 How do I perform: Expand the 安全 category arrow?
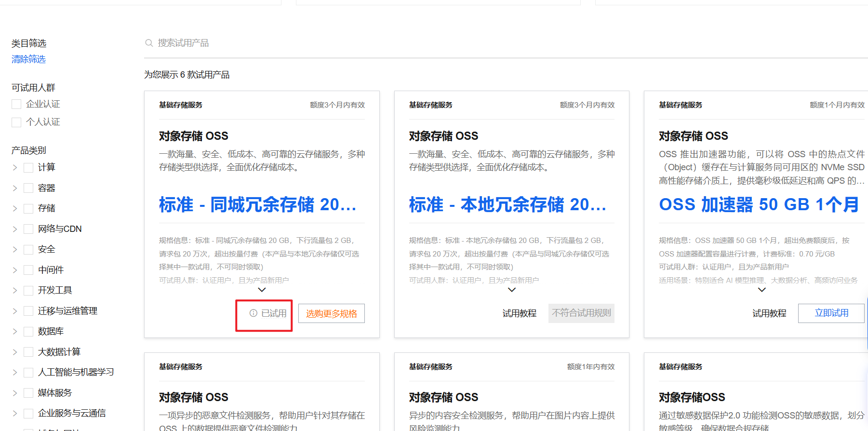(x=14, y=249)
